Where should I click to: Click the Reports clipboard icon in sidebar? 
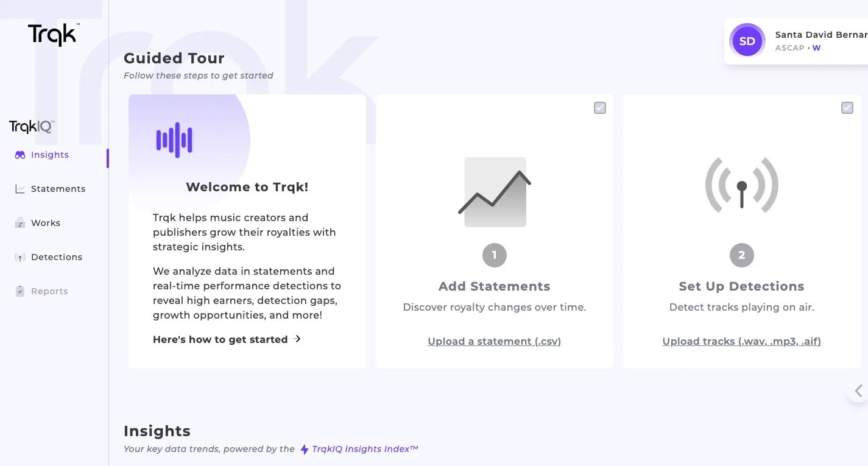[20, 291]
